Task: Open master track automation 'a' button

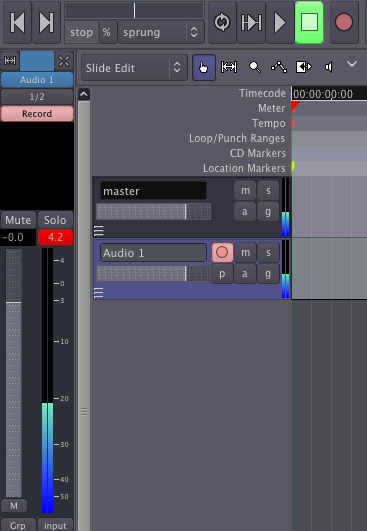Action: 245,212
